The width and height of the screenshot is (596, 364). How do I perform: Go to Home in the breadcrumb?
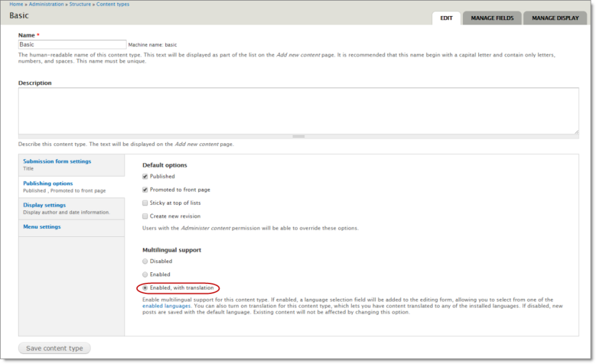coord(16,4)
